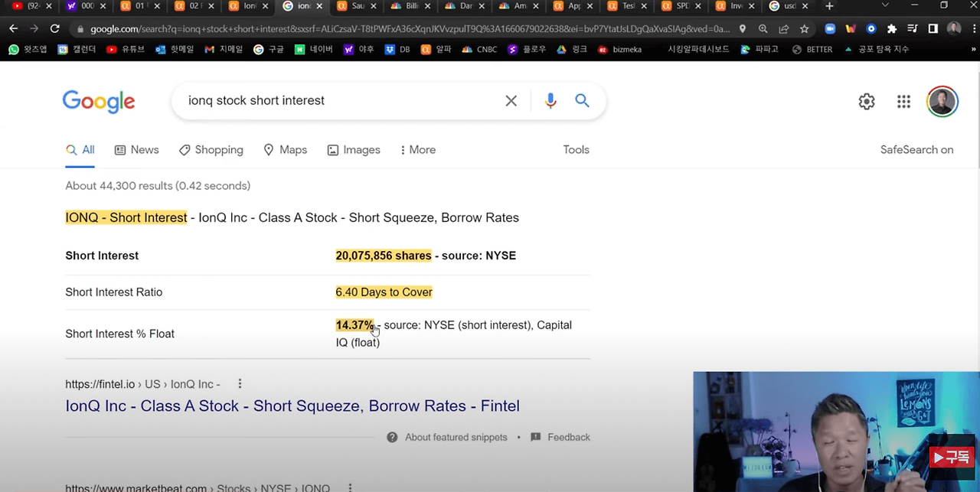Open the IonQ Inc Fintel result link
The width and height of the screenshot is (980, 492).
tap(292, 406)
